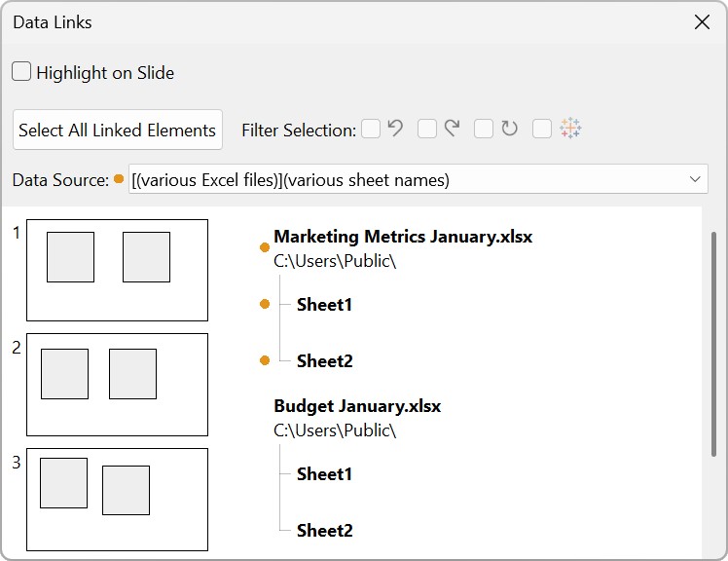
Task: Select Marketing Metrics January.xlsx file
Action: [x=402, y=237]
